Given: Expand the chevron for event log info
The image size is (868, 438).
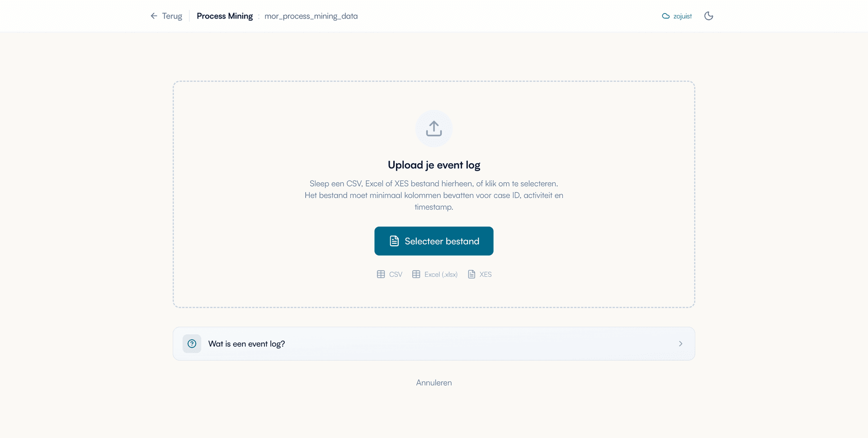Looking at the screenshot, I should (x=680, y=344).
